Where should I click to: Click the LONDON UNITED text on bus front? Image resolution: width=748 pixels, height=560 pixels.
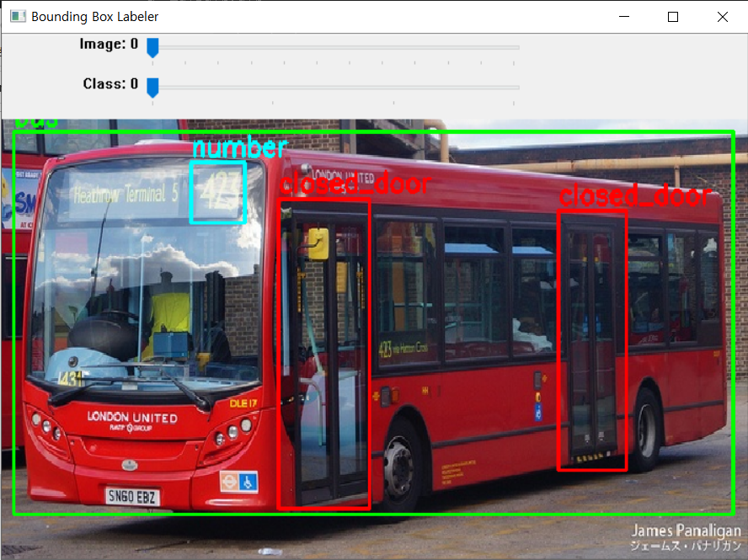[132, 418]
